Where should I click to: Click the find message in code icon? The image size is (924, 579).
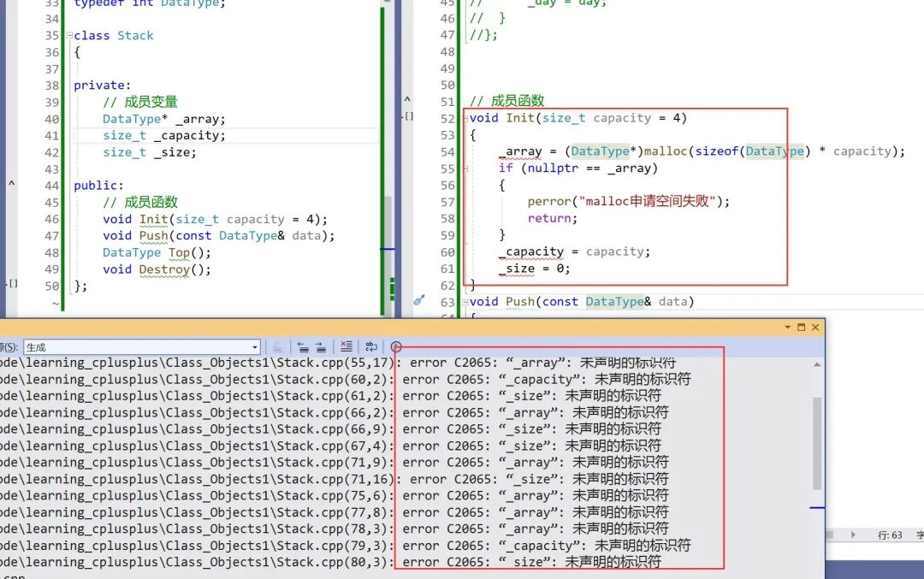coord(279,347)
